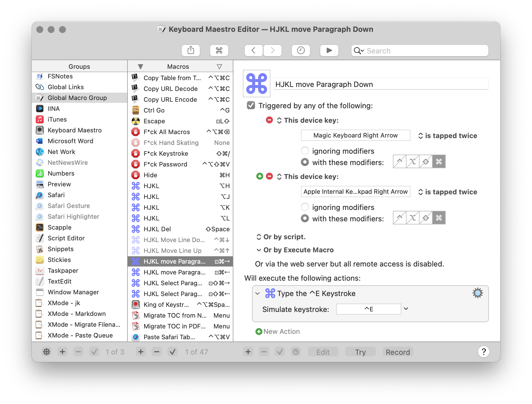Open help with question mark button
This screenshot has height=404, width=532.
(x=483, y=352)
